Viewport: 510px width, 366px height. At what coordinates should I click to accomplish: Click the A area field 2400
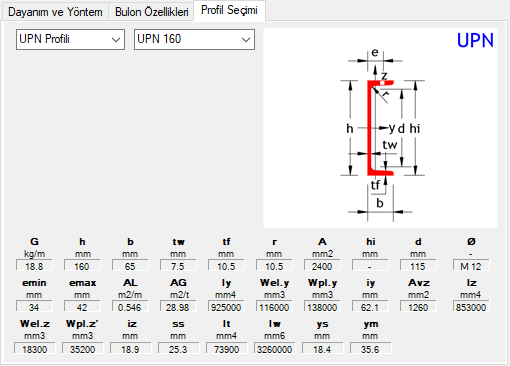tap(322, 266)
